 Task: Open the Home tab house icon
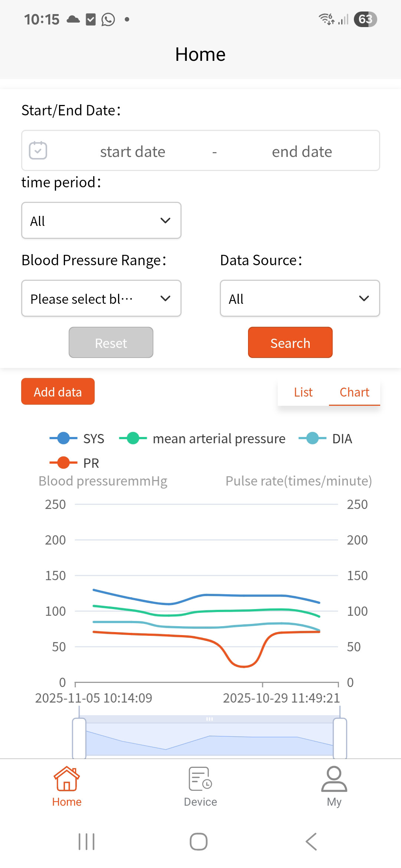[67, 779]
